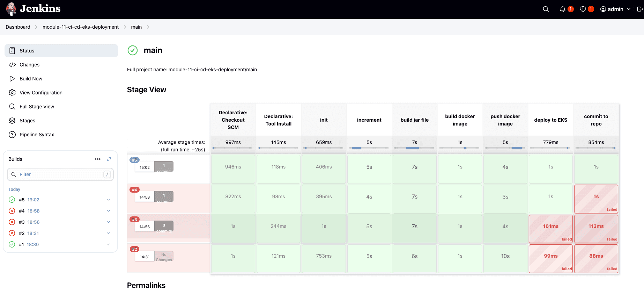Click the build docker image column header
This screenshot has height=294, width=644.
[460, 120]
